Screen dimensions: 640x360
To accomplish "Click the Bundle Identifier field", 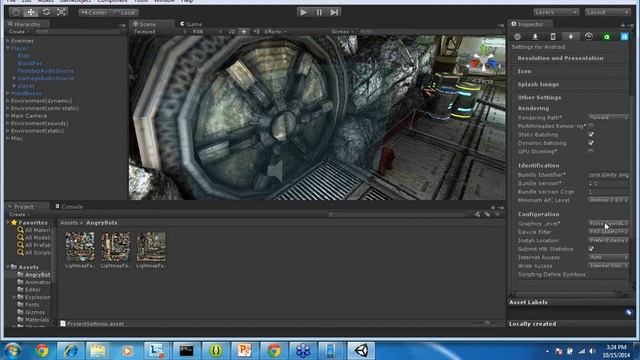I will (608, 175).
